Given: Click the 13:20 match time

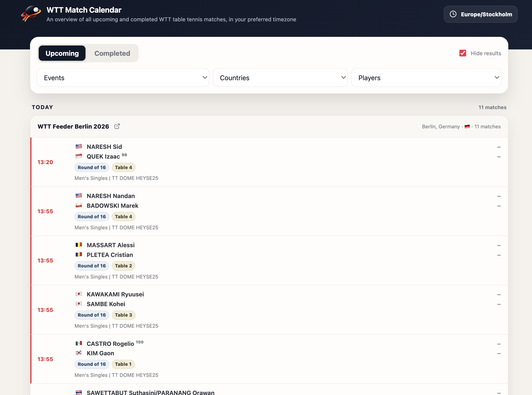Looking at the screenshot, I should tap(45, 162).
